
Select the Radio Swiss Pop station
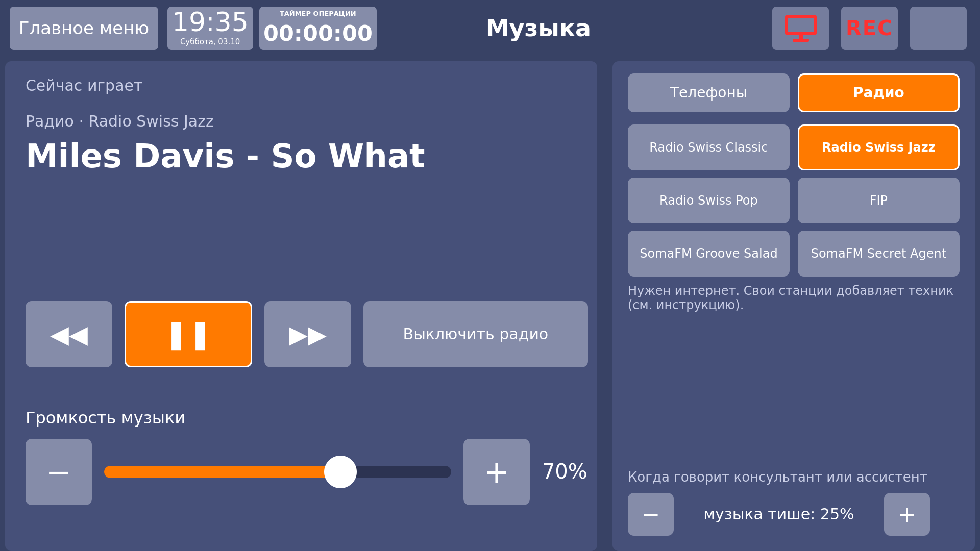tap(708, 201)
